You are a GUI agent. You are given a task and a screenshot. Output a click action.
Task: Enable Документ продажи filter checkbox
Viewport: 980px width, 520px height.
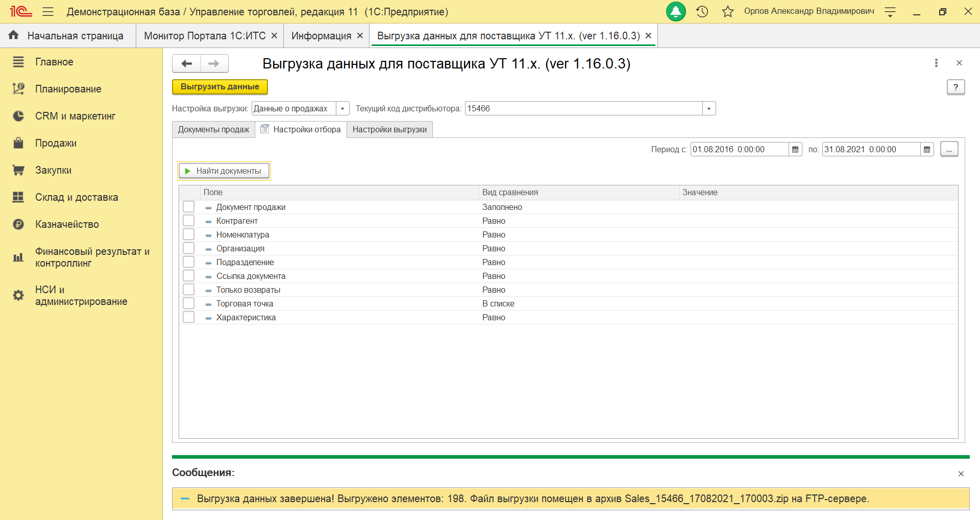point(189,207)
